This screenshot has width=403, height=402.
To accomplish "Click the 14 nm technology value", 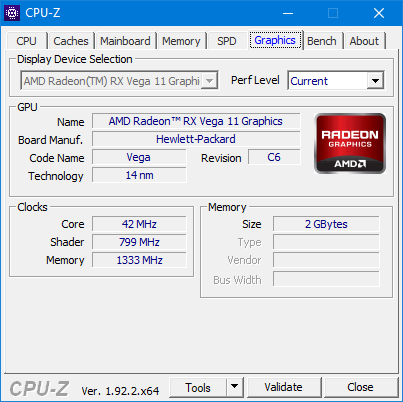I will [139, 175].
